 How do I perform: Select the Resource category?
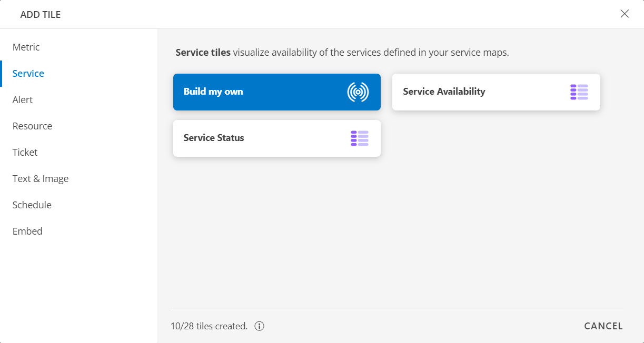32,126
